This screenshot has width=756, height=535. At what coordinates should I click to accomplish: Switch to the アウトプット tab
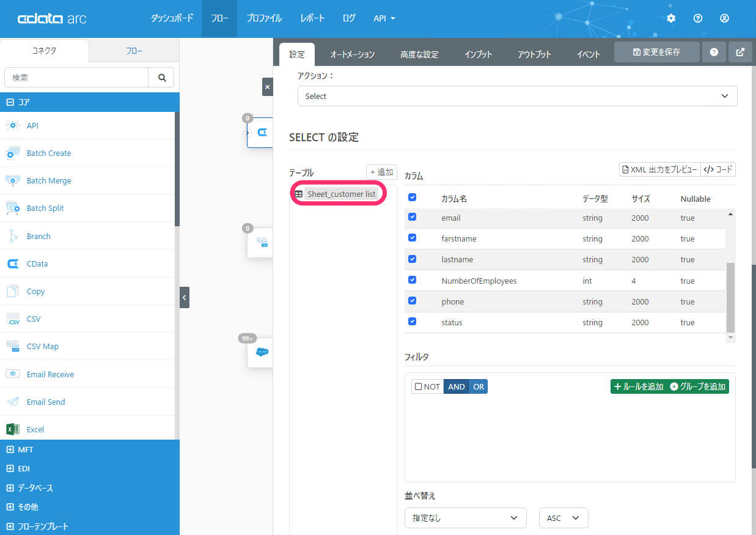point(534,54)
